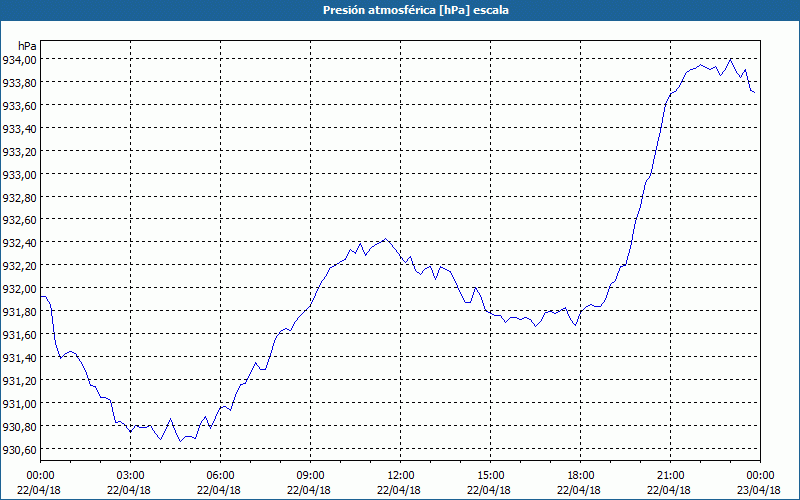The height and width of the screenshot is (500, 800).
Task: Select the 931,20 axis value
Action: [19, 381]
